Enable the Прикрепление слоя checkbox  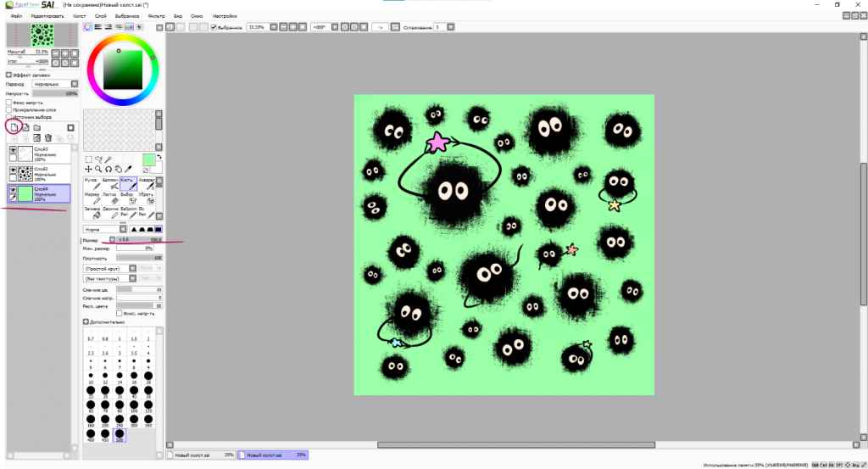click(8, 109)
